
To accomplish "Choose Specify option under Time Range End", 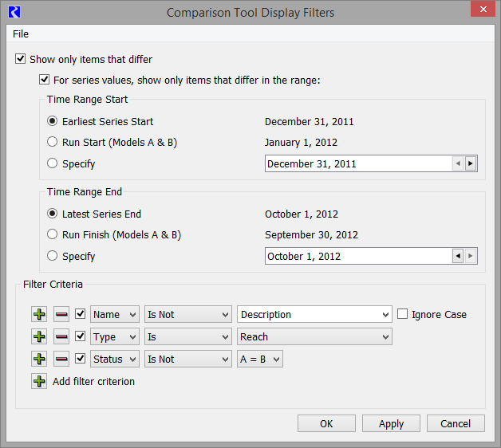I will coord(53,256).
